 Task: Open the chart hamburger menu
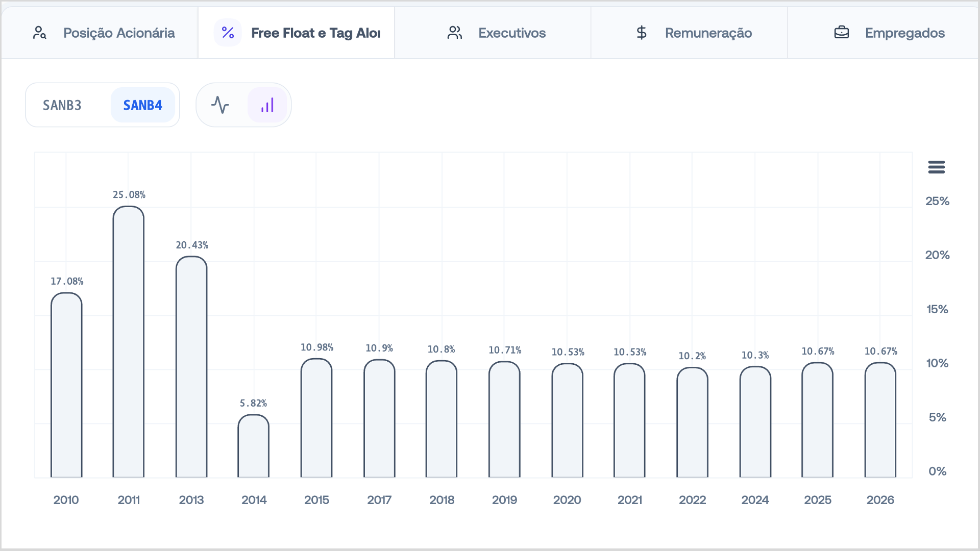[937, 167]
